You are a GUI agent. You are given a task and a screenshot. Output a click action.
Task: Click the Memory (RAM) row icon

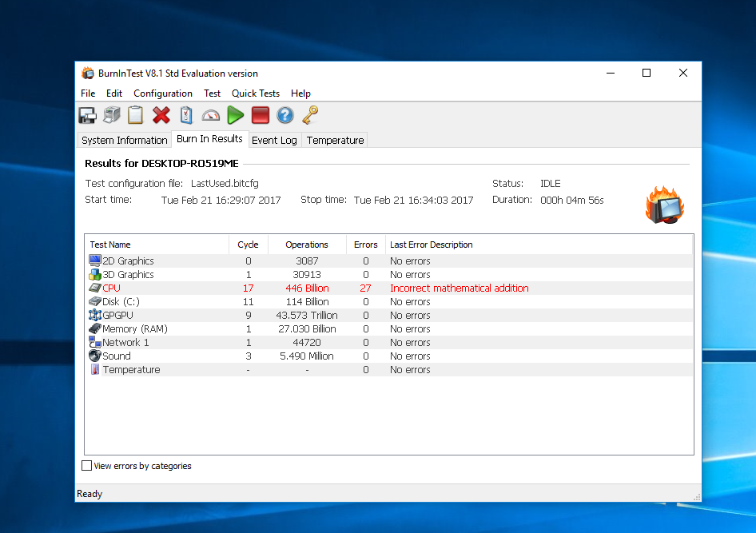[95, 328]
